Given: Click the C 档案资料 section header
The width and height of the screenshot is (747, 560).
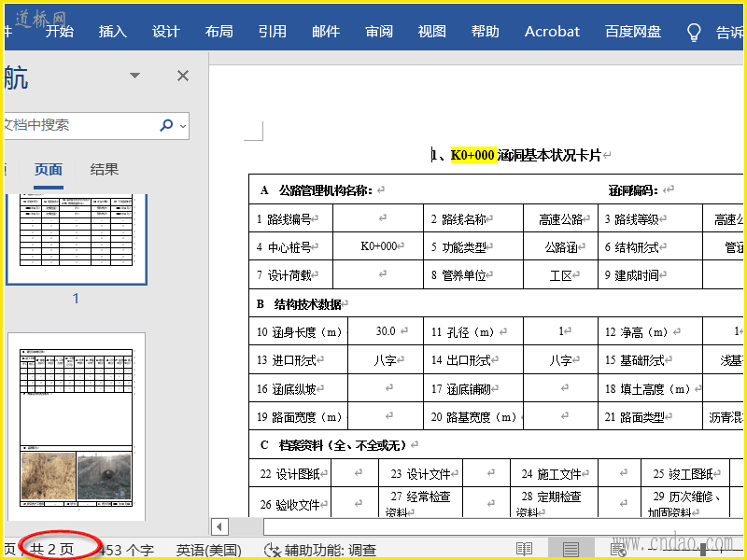Looking at the screenshot, I should (333, 445).
